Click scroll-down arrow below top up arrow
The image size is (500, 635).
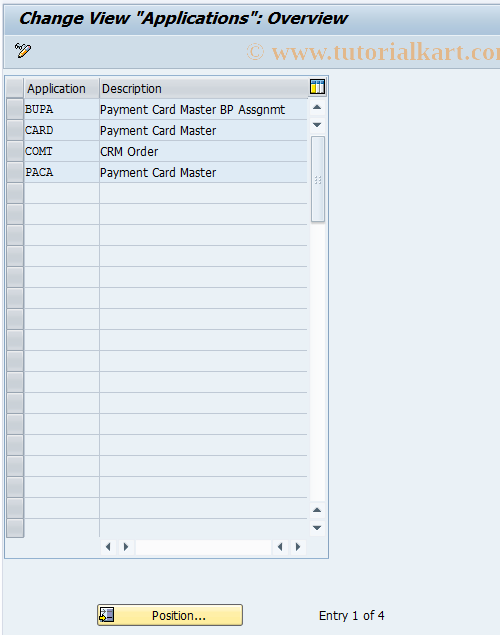[317, 125]
